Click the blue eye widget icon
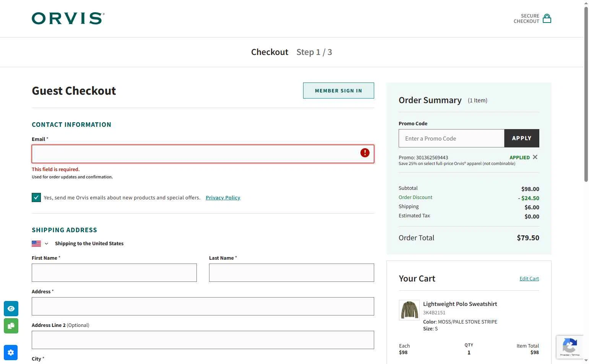Screen dimensions: 589x364 point(11,309)
